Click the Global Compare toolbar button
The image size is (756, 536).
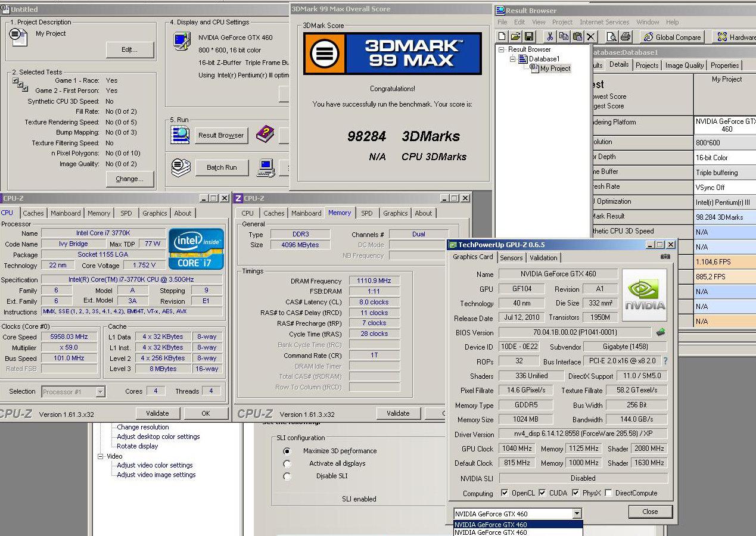click(673, 37)
